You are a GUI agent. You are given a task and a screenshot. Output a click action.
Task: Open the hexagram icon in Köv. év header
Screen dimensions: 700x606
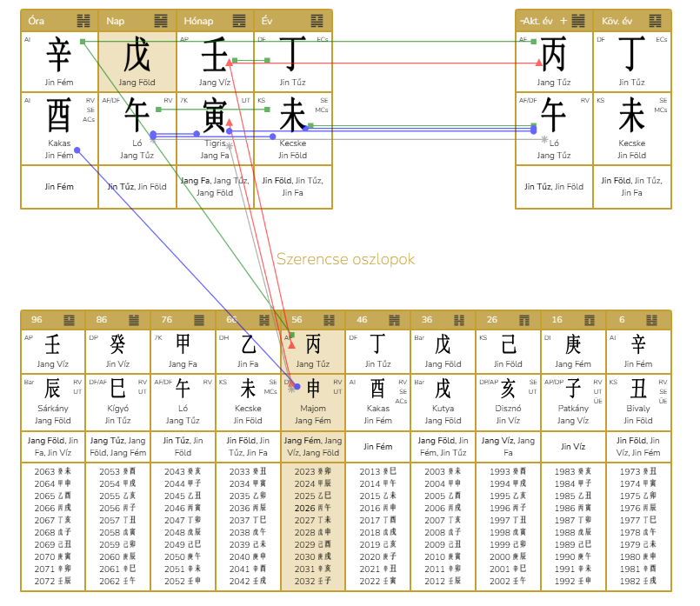[x=657, y=21]
